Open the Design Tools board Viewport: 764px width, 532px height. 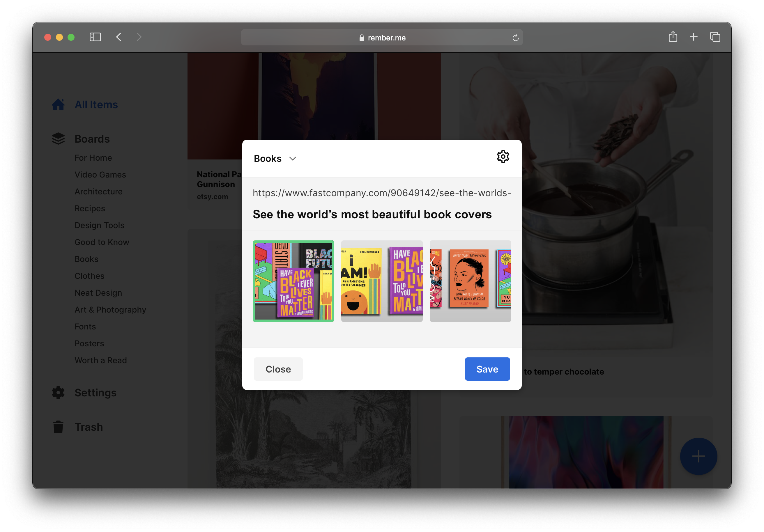click(x=100, y=226)
